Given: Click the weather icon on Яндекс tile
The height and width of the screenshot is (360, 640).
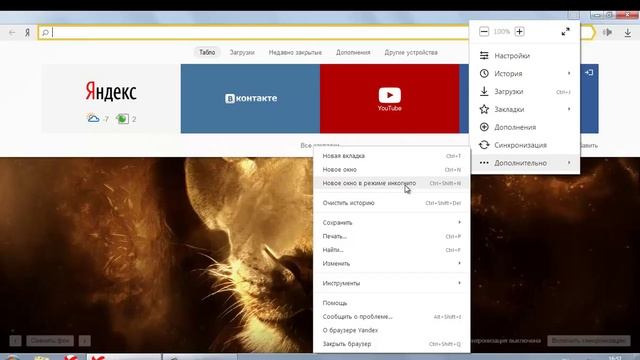Looking at the screenshot, I should tap(93, 119).
